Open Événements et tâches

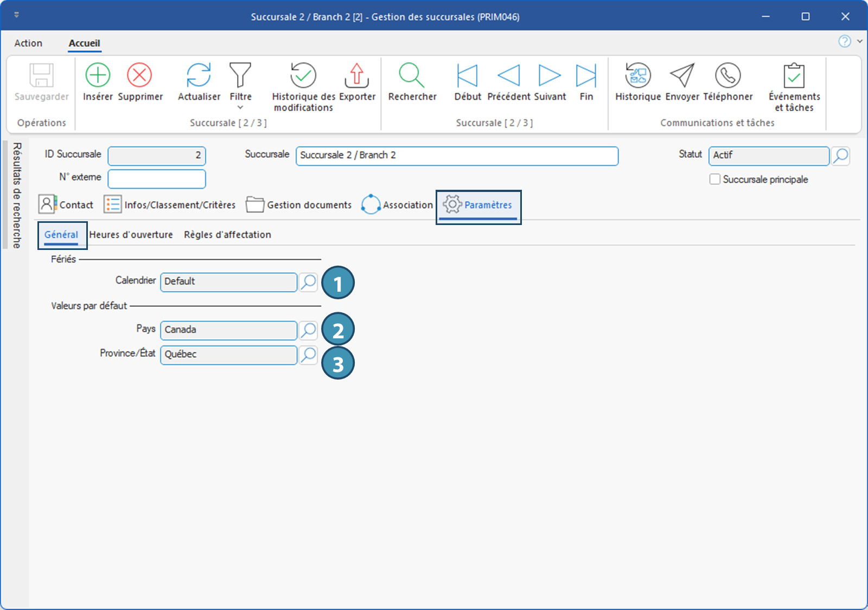click(794, 75)
